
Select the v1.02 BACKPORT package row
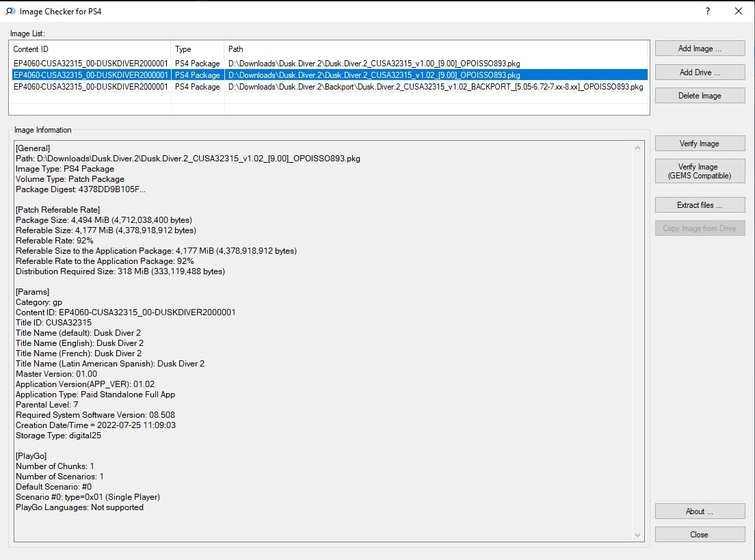coord(330,87)
